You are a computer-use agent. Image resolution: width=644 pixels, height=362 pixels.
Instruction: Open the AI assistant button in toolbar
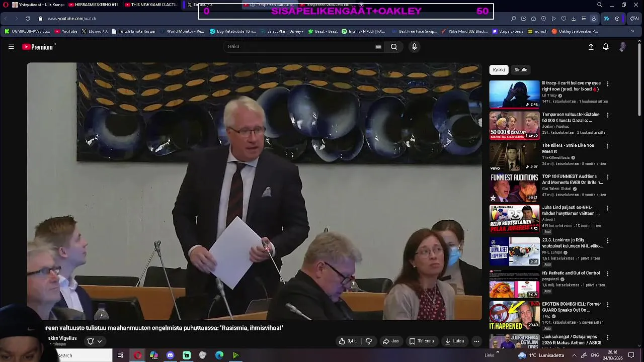click(x=634, y=19)
